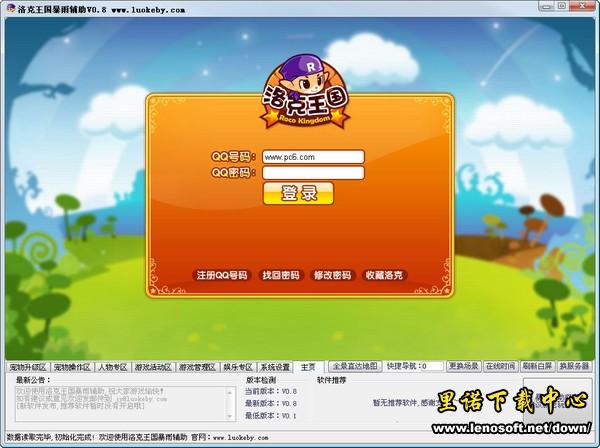Screen dimensions: 600x448
Task: Click the 刷新白屏 button
Action: (x=537, y=366)
